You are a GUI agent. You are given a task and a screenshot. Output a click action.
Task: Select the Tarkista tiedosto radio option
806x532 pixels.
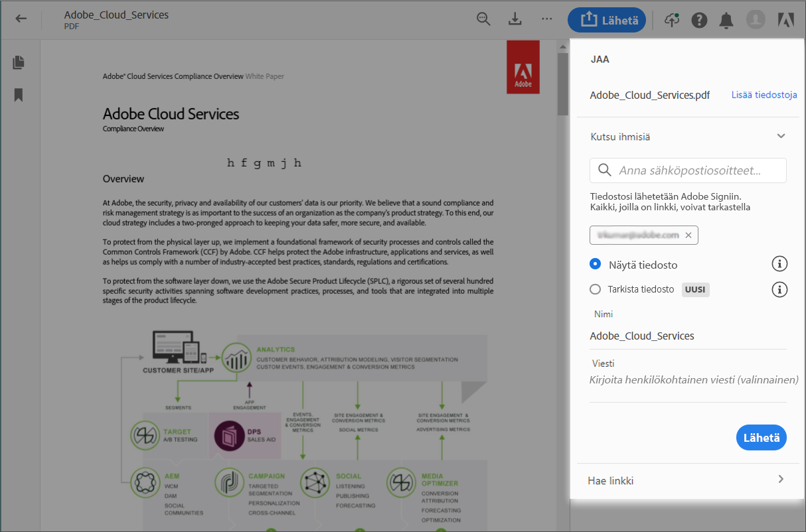point(595,289)
